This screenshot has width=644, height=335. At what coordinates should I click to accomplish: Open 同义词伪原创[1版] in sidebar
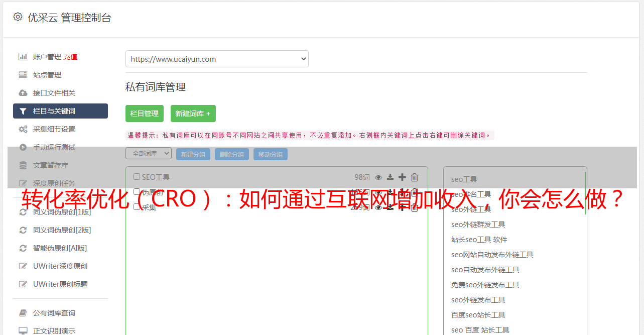point(62,212)
